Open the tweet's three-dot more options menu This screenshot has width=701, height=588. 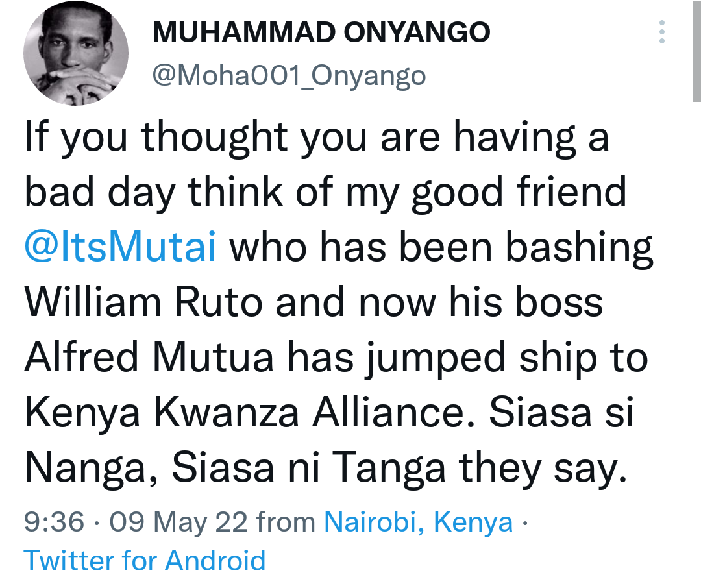(x=661, y=32)
